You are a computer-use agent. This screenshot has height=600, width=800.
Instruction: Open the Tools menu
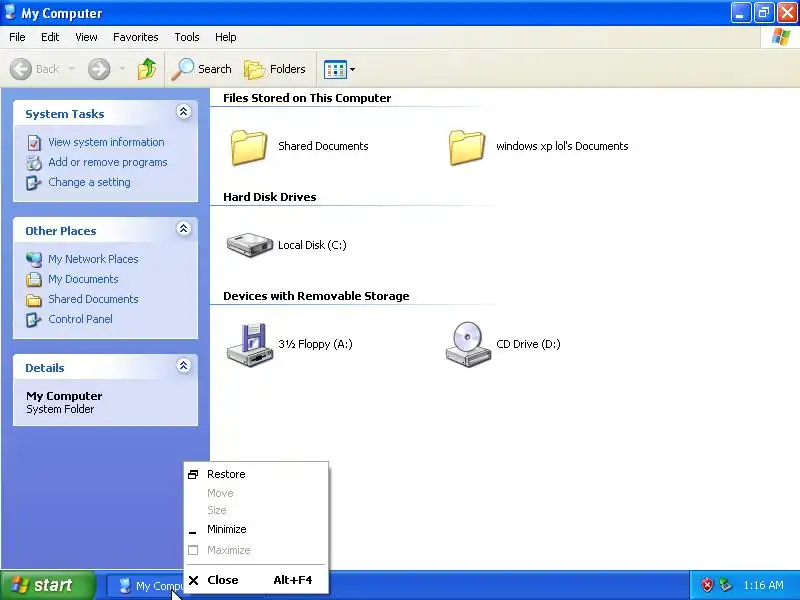[187, 37]
